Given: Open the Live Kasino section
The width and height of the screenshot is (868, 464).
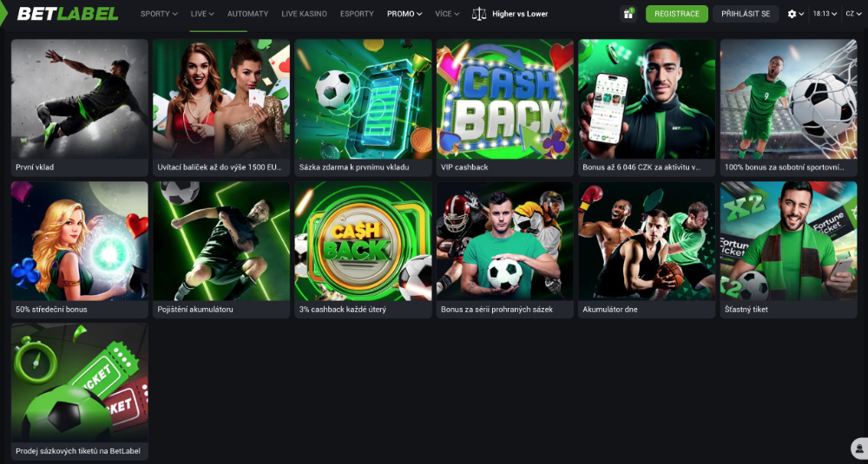Looking at the screenshot, I should click(304, 14).
